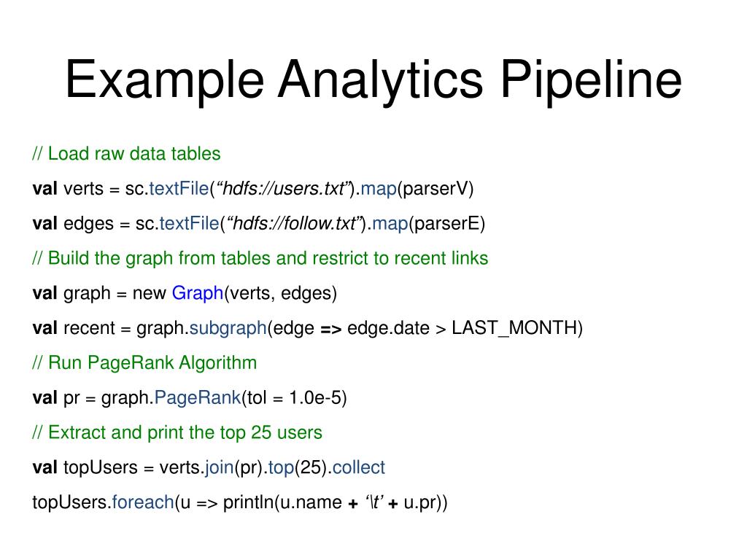Select the blue Graph class name
The image size is (747, 560).
click(x=198, y=293)
